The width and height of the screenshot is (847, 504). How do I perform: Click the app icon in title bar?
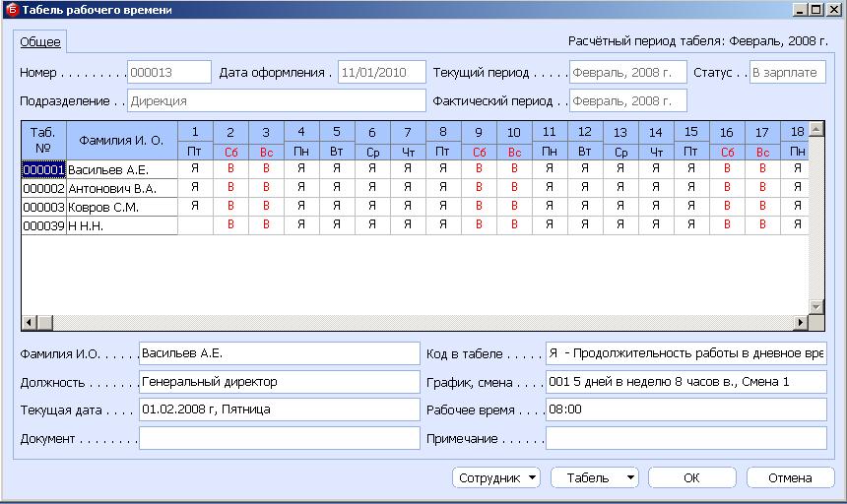click(x=11, y=10)
